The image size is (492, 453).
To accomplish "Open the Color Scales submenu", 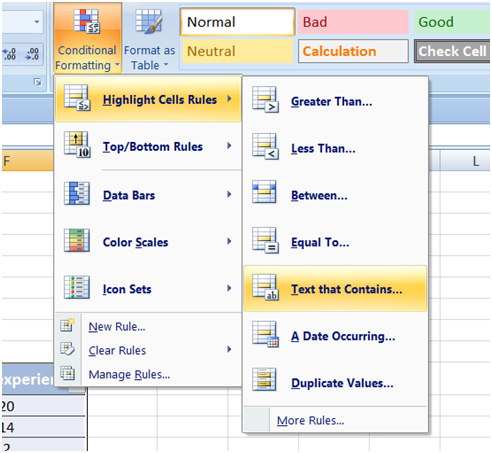I will (x=148, y=242).
